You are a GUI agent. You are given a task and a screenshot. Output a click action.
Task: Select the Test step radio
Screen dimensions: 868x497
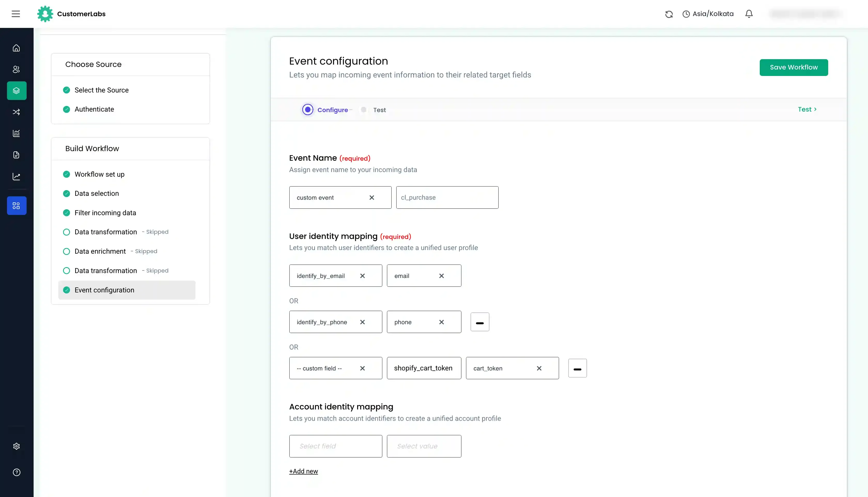pos(363,110)
